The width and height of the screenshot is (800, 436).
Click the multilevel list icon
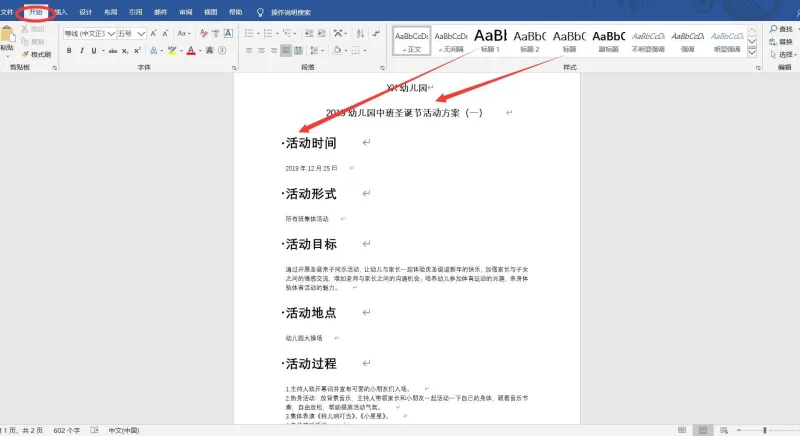point(287,33)
